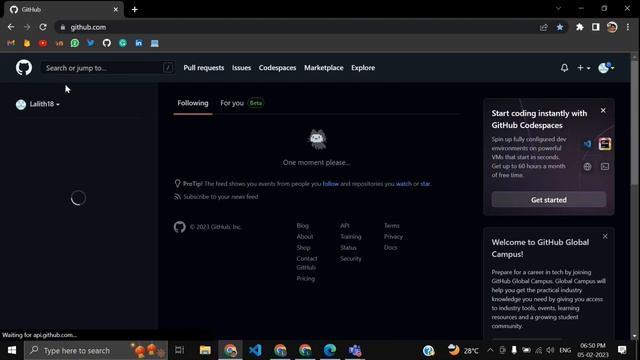Click the GitHub Octocat logo in header
640x360 pixels.
pyautogui.click(x=24, y=68)
